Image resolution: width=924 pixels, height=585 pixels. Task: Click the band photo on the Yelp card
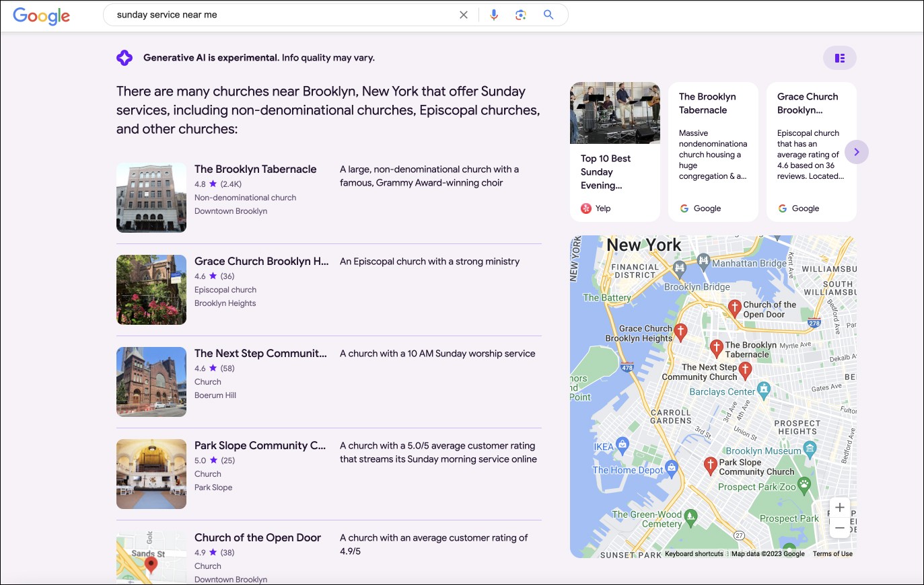coord(615,113)
